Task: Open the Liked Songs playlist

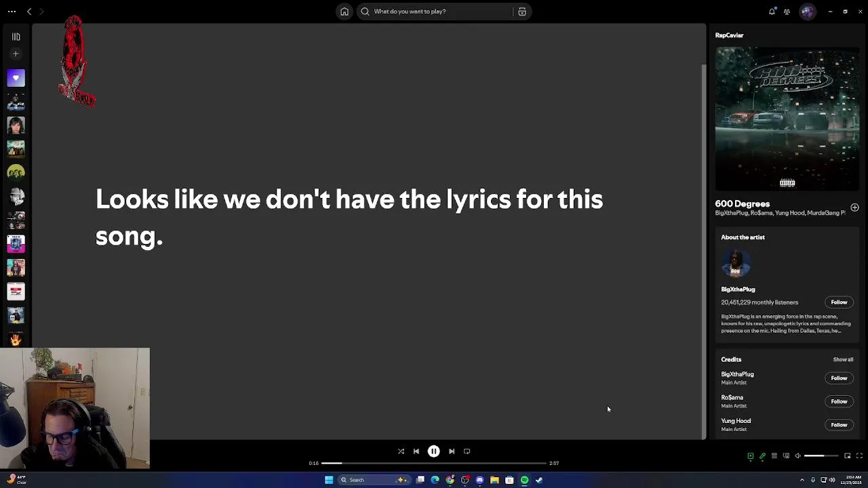Action: 16,78
